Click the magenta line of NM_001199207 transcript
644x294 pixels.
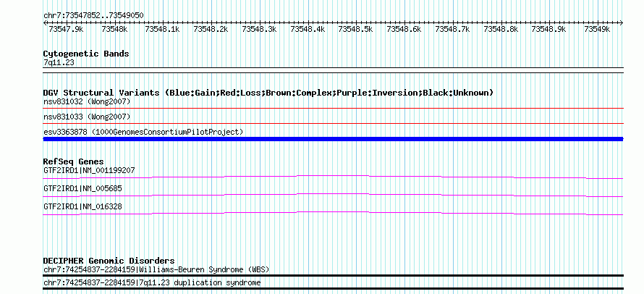(x=334, y=177)
